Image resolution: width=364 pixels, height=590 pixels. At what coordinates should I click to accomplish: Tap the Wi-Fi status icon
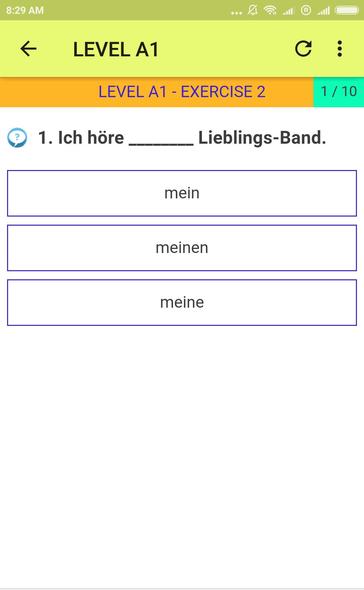click(x=270, y=10)
